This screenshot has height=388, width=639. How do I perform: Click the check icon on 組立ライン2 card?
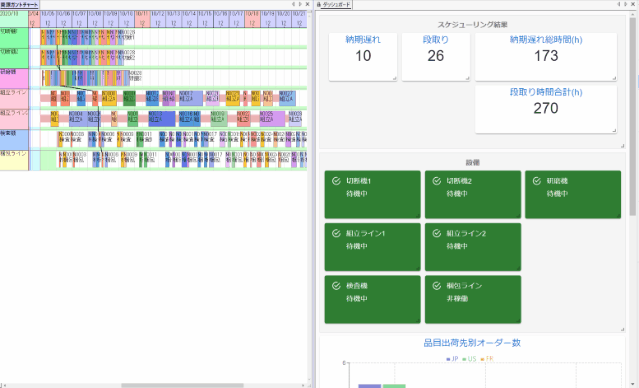436,233
